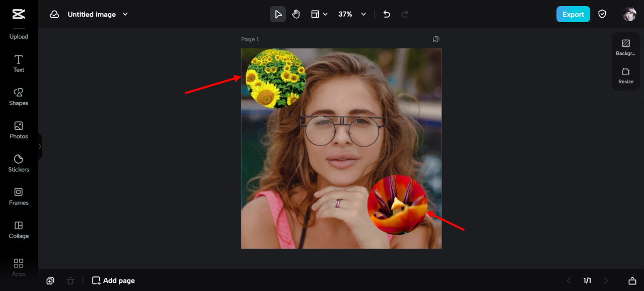Open the Stickers panel
The height and width of the screenshot is (291, 644).
pyautogui.click(x=19, y=164)
